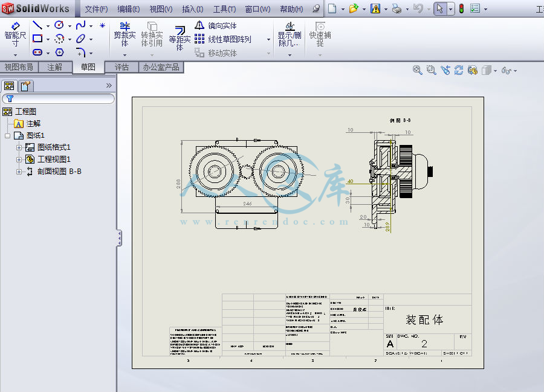Open the 工具(T) menu

coord(224,9)
